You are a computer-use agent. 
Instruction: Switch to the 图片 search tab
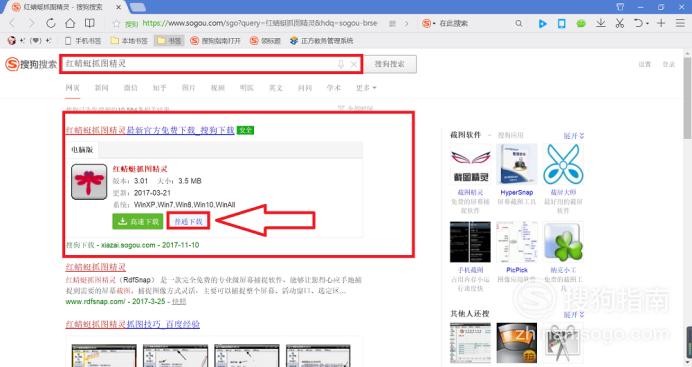click(188, 88)
